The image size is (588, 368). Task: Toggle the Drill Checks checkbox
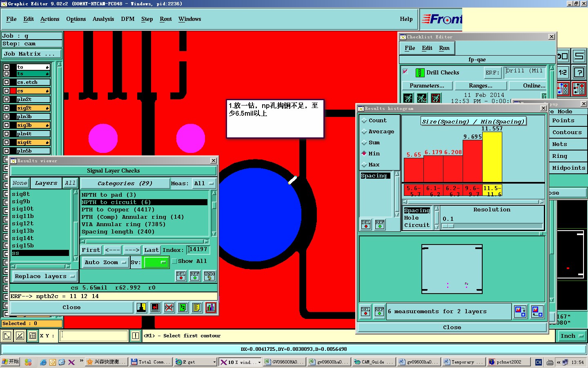[405, 72]
